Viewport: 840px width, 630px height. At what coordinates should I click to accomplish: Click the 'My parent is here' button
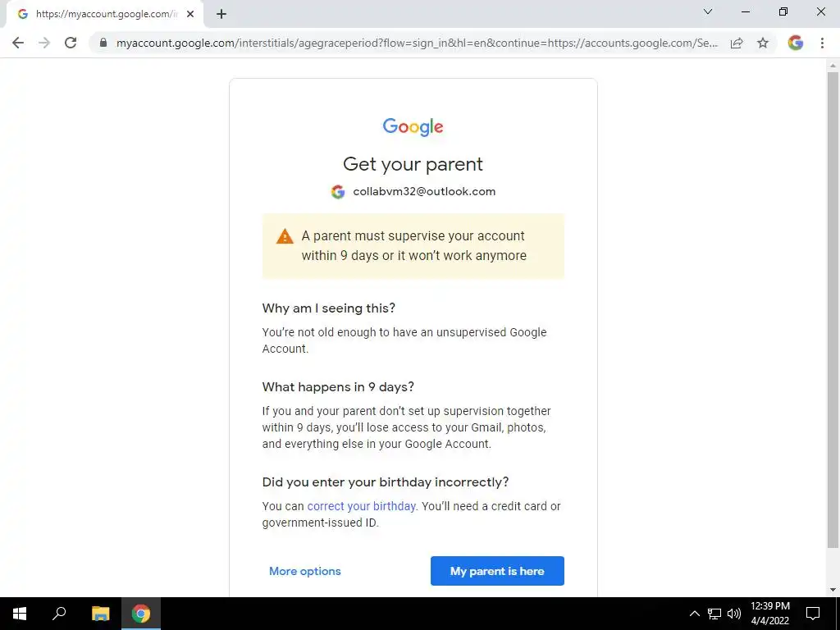[497, 571]
